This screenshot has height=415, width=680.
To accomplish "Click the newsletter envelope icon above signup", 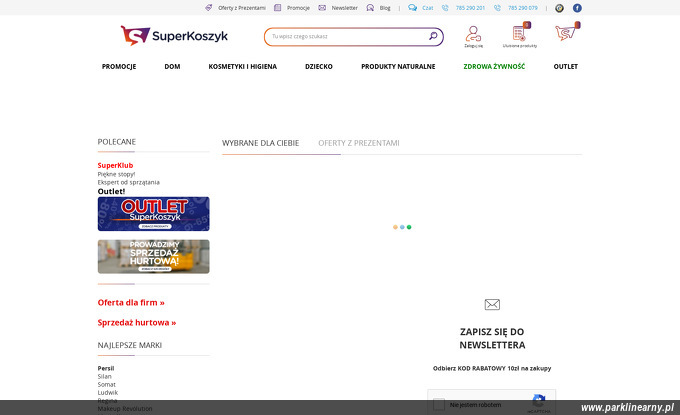I will pos(492,304).
